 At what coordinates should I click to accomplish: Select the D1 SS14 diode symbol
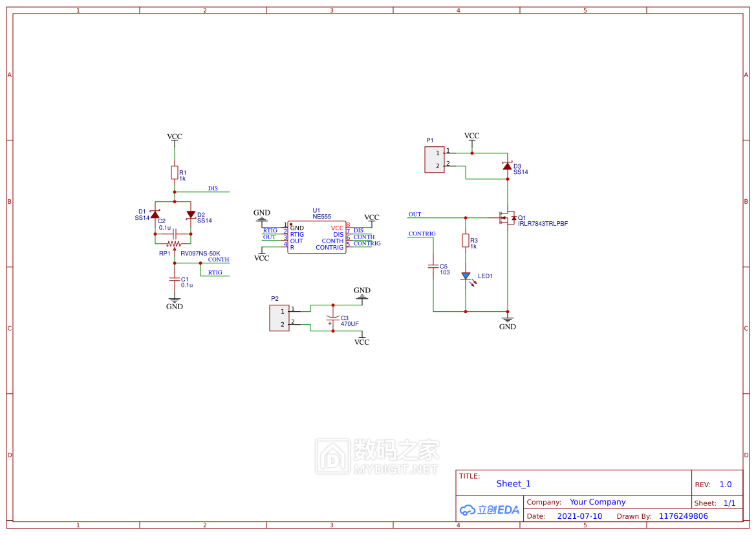(x=155, y=214)
